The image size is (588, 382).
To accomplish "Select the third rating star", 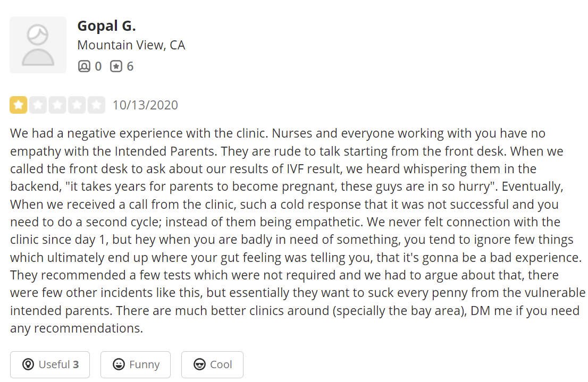I will 57,105.
